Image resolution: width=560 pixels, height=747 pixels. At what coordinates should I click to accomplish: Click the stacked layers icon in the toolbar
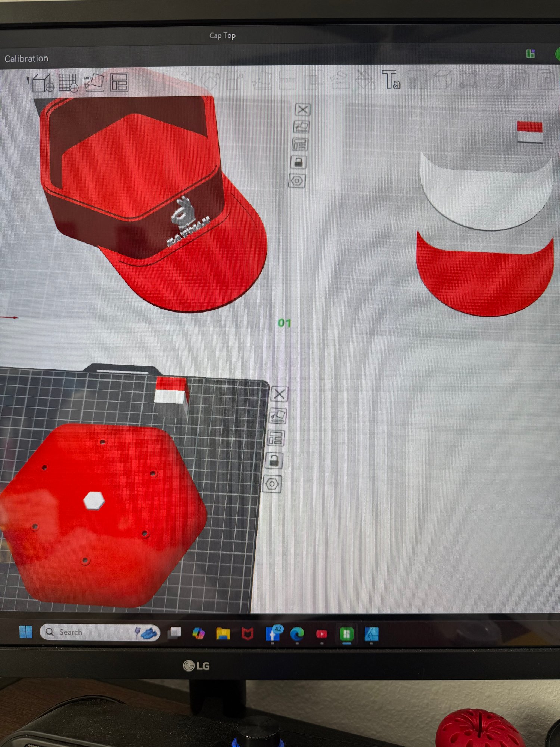[495, 80]
